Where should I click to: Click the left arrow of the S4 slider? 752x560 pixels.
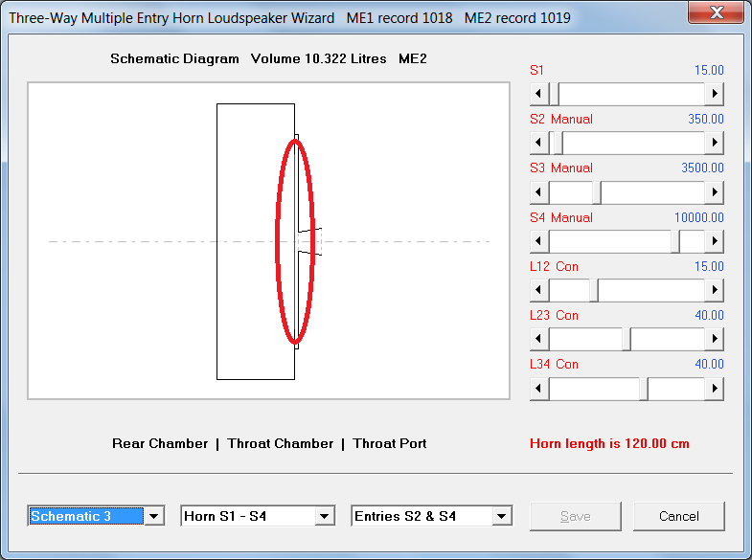pos(539,241)
